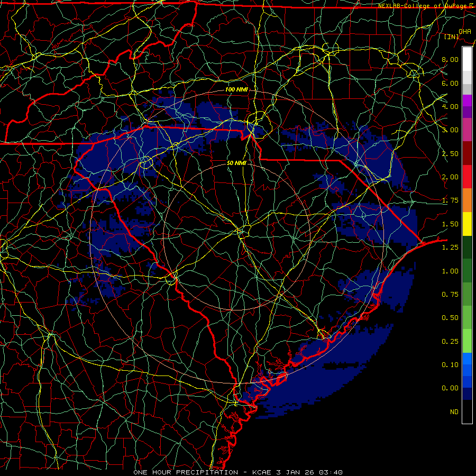
Task: Click the bright red legend swatch
Action: [x=467, y=177]
